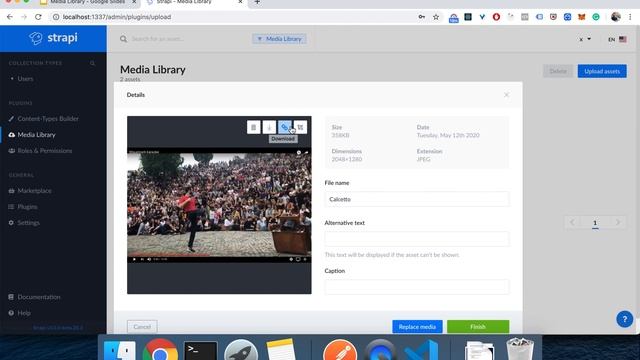The image size is (640, 360).
Task: Click the Upload assets button
Action: 602,71
